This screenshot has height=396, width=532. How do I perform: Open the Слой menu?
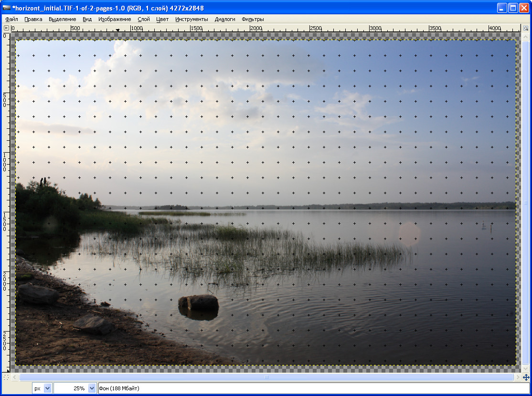(x=144, y=19)
